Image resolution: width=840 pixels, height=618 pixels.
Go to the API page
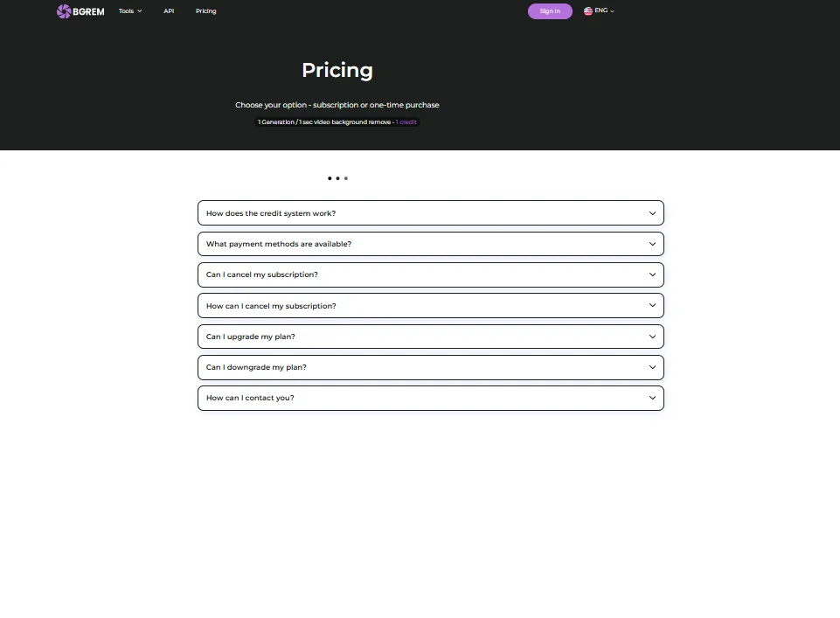[169, 11]
